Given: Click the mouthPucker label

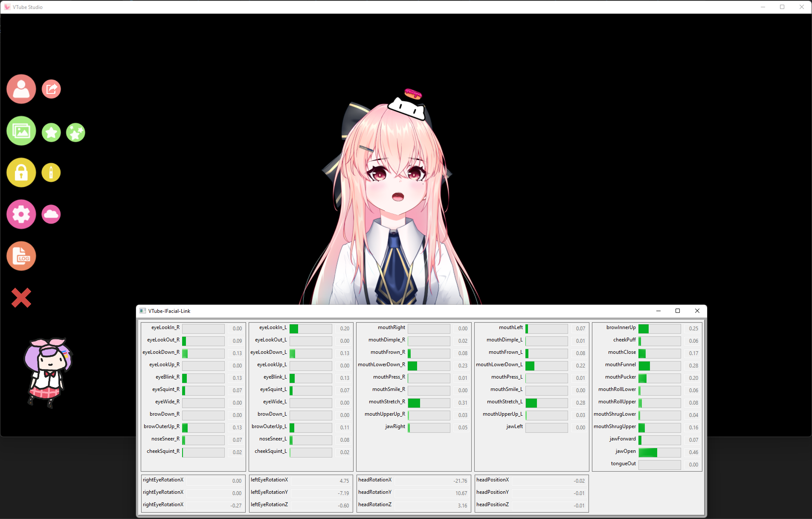Looking at the screenshot, I should point(621,377).
